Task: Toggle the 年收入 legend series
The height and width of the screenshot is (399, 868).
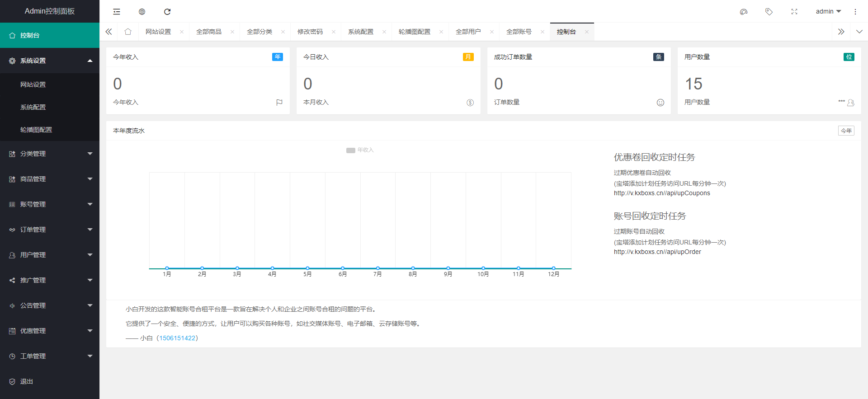Action: 360,150
